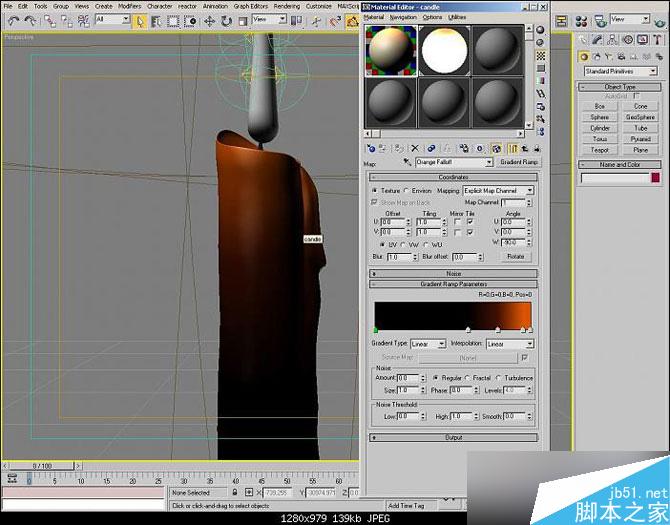Select the Environ radio button
This screenshot has height=525, width=670.
tap(406, 190)
